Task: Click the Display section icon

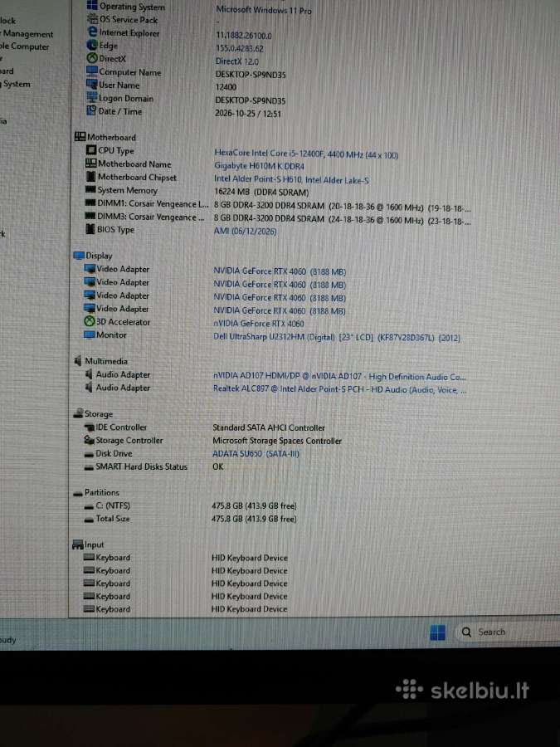Action: pyautogui.click(x=79, y=256)
